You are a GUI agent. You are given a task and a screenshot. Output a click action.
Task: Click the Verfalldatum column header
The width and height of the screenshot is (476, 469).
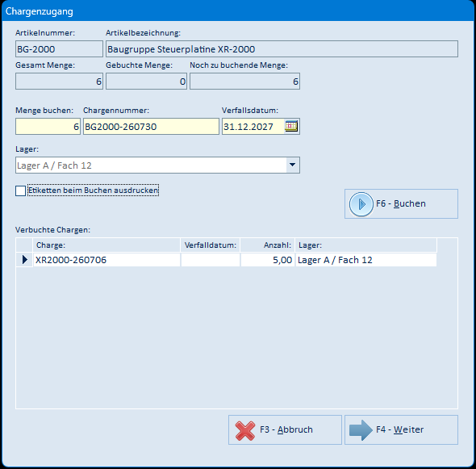point(210,245)
